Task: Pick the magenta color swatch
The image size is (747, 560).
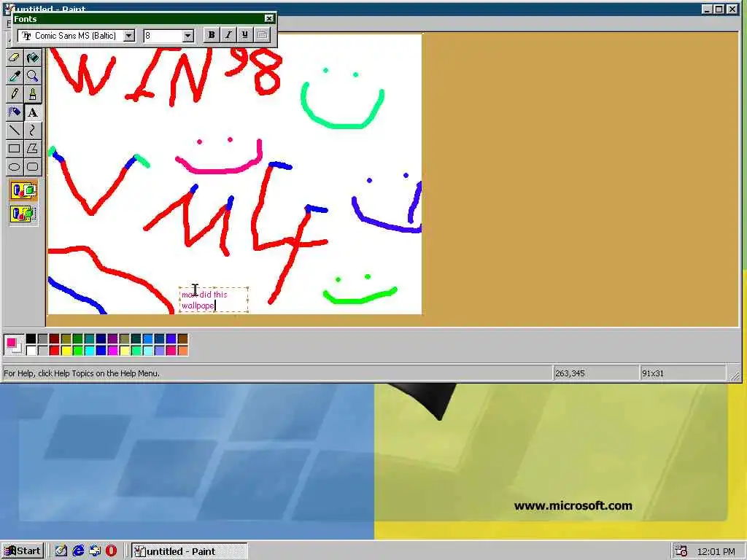Action: (113, 351)
